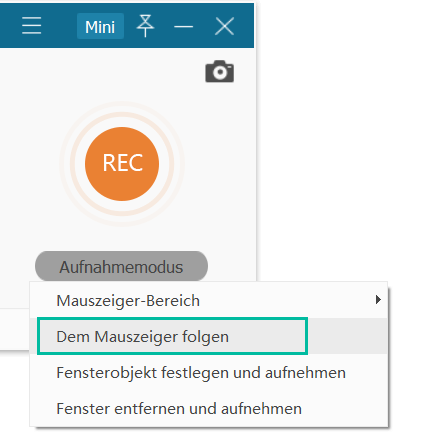Minimize the recorder window
Screen dimensions: 428x436
[184, 26]
